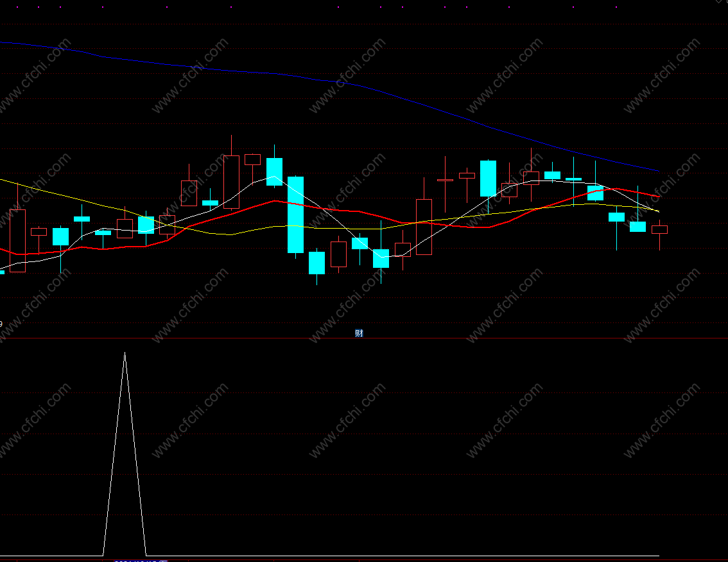Open the 财 financial info marker
This screenshot has height=562, width=728.
click(x=359, y=333)
